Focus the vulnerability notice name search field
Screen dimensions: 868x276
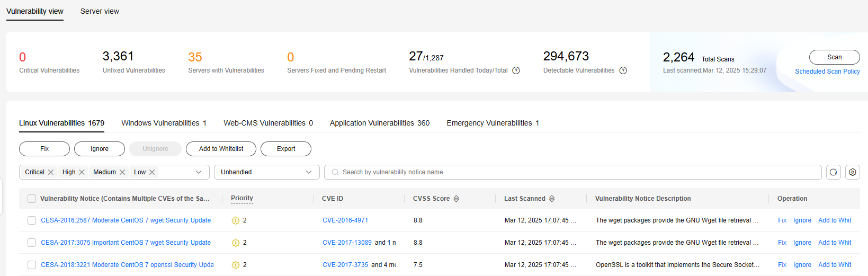pyautogui.click(x=573, y=172)
